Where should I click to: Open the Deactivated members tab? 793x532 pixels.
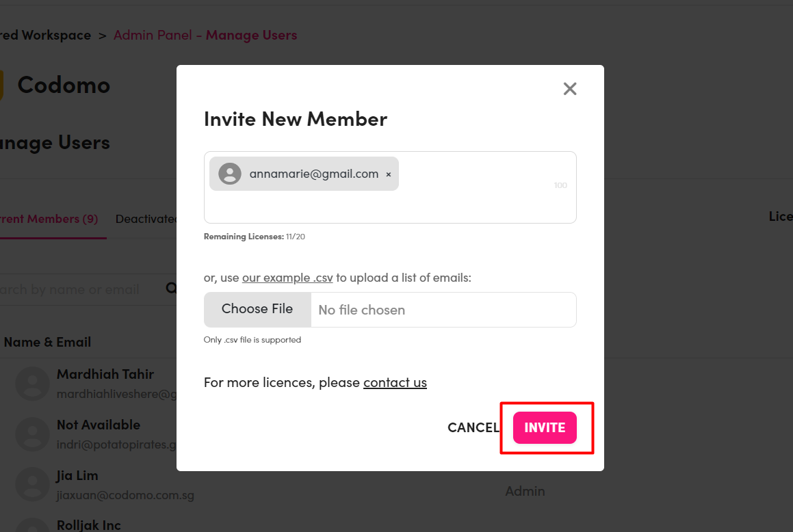coord(146,219)
